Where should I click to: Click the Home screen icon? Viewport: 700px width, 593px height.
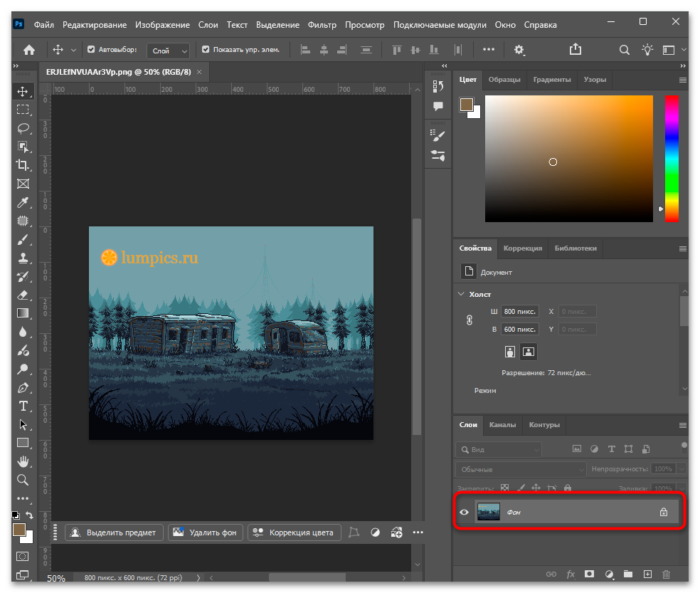pos(29,50)
